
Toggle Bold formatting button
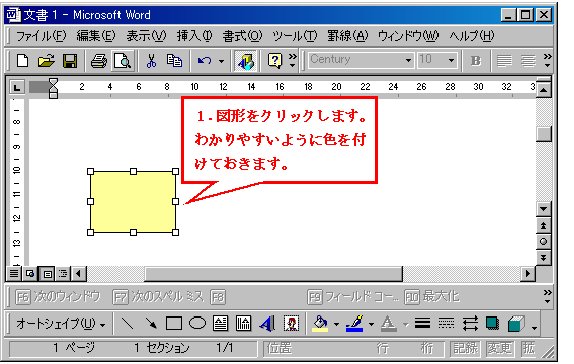[476, 61]
